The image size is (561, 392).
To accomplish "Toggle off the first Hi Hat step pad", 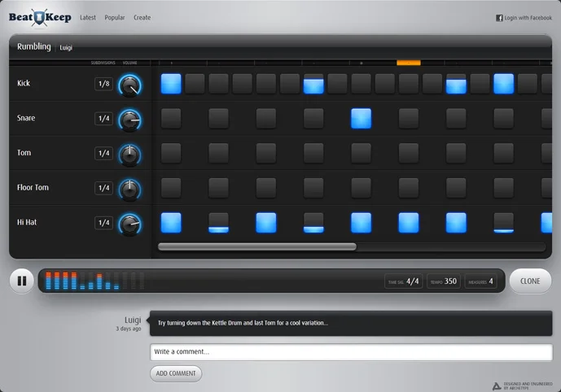I will pos(171,223).
